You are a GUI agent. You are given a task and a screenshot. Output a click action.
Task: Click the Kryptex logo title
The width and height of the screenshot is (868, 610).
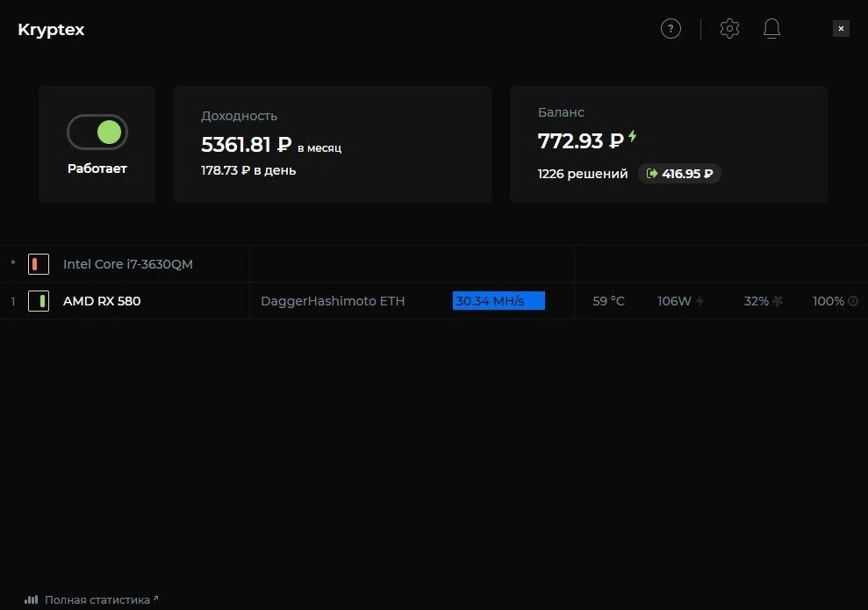click(51, 30)
